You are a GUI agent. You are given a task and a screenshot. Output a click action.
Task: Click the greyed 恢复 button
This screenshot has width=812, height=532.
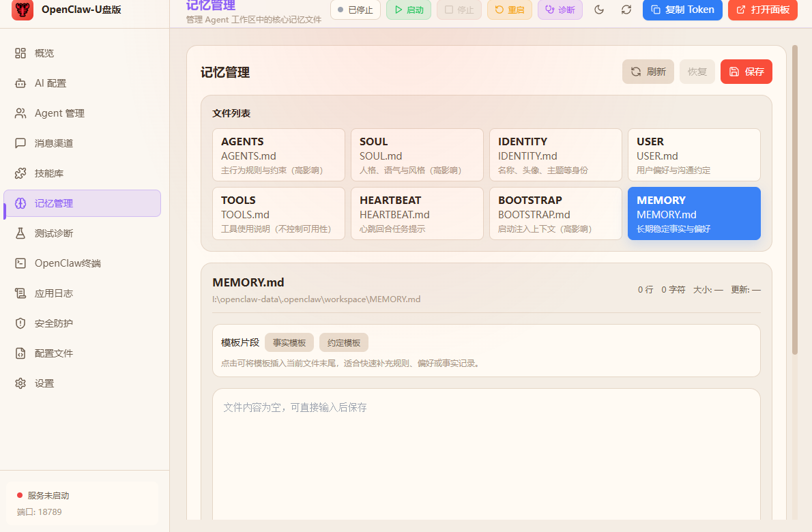pos(697,72)
